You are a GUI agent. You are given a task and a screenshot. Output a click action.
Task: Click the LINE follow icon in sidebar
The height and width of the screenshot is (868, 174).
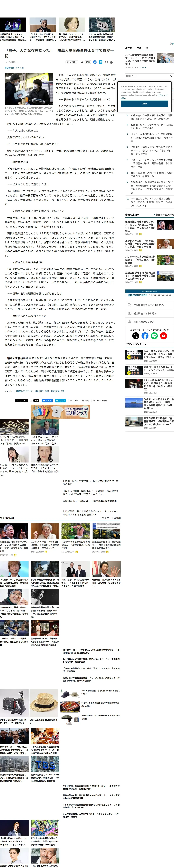154,336
